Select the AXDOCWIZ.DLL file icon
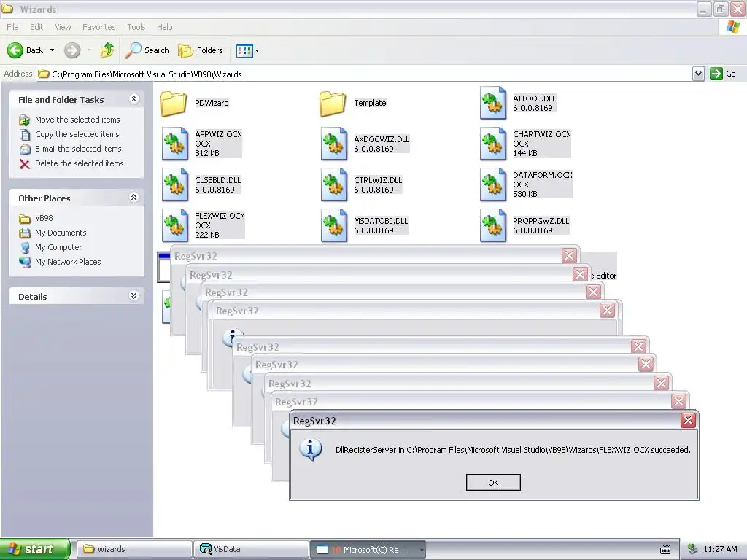 tap(334, 144)
